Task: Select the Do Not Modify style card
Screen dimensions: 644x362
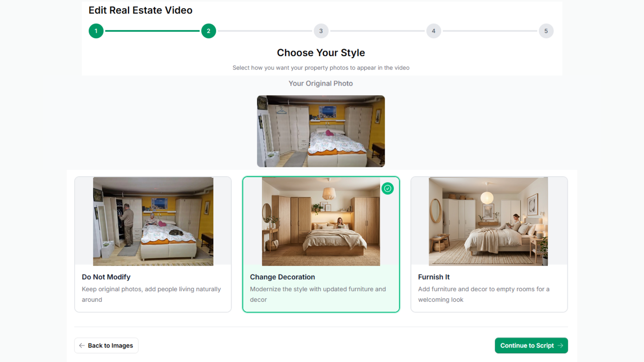Action: click(153, 244)
